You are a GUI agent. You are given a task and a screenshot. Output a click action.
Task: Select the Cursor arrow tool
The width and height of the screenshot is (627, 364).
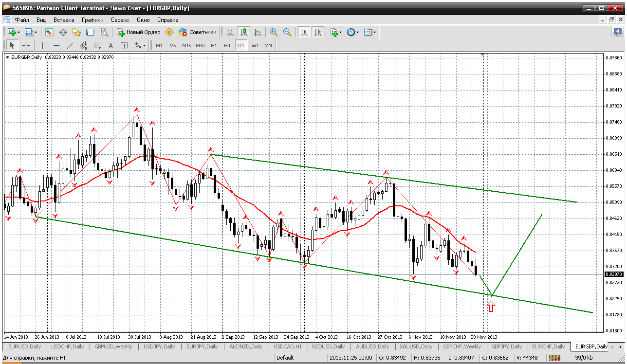pos(12,45)
